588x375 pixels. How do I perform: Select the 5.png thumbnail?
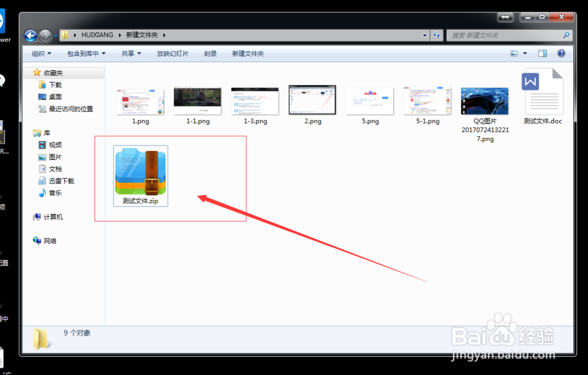(x=370, y=101)
